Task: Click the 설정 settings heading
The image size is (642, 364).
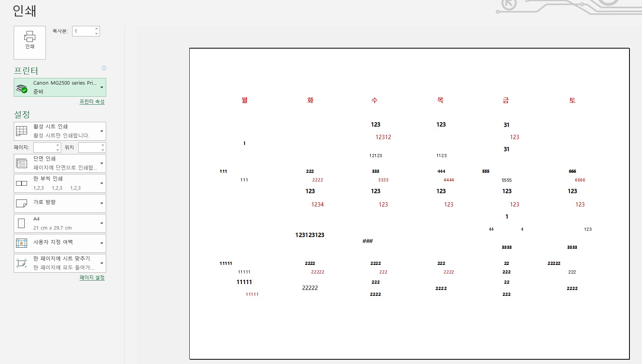Action: pyautogui.click(x=22, y=114)
